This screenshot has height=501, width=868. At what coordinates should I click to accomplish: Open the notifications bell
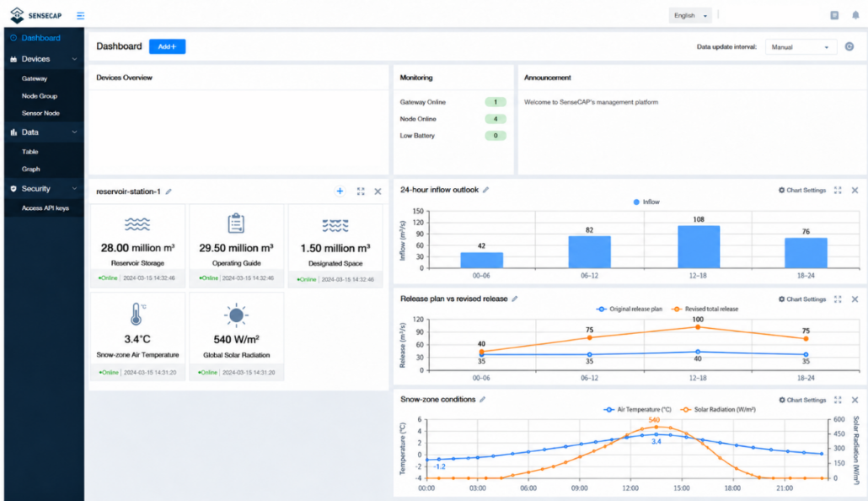855,15
